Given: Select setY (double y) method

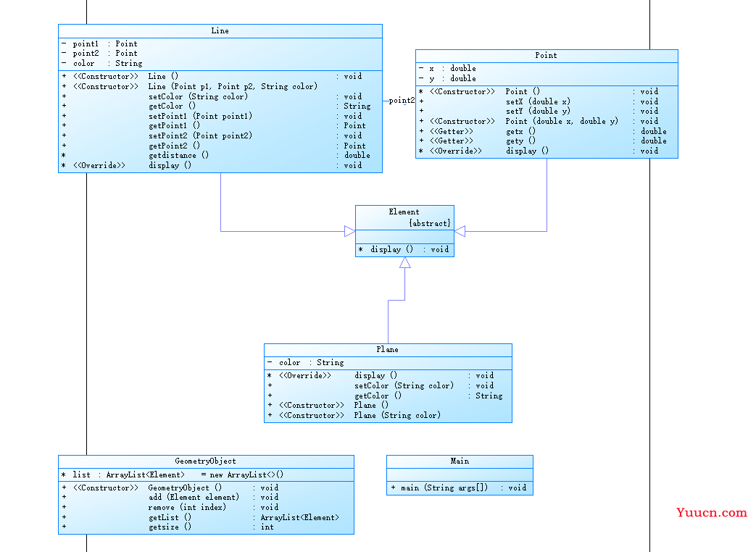Looking at the screenshot, I should coord(538,112).
